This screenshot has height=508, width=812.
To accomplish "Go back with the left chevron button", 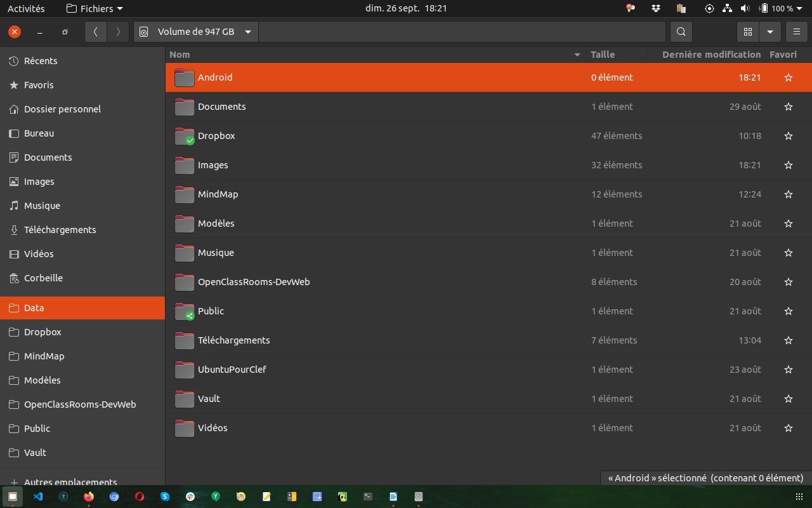I will coord(96,32).
